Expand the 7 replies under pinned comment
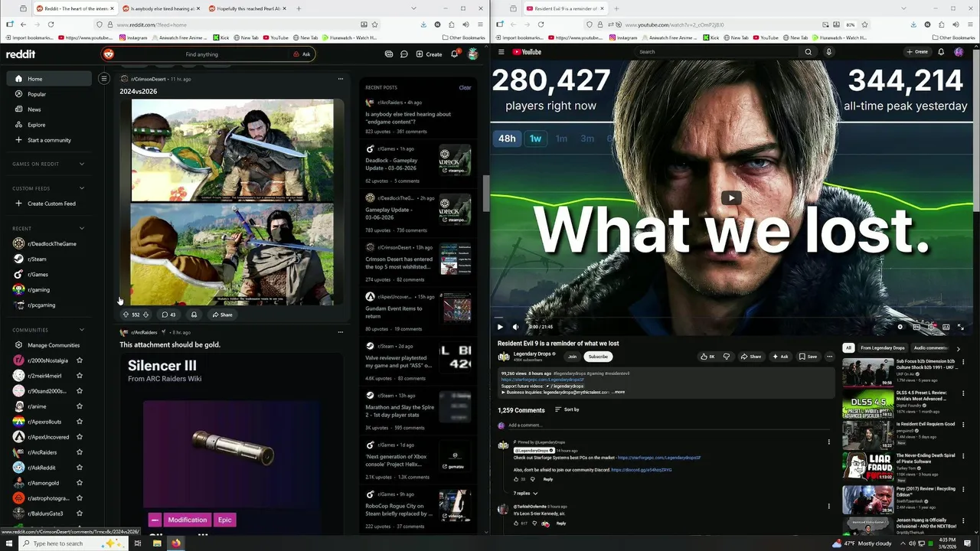980x551 pixels. (525, 494)
